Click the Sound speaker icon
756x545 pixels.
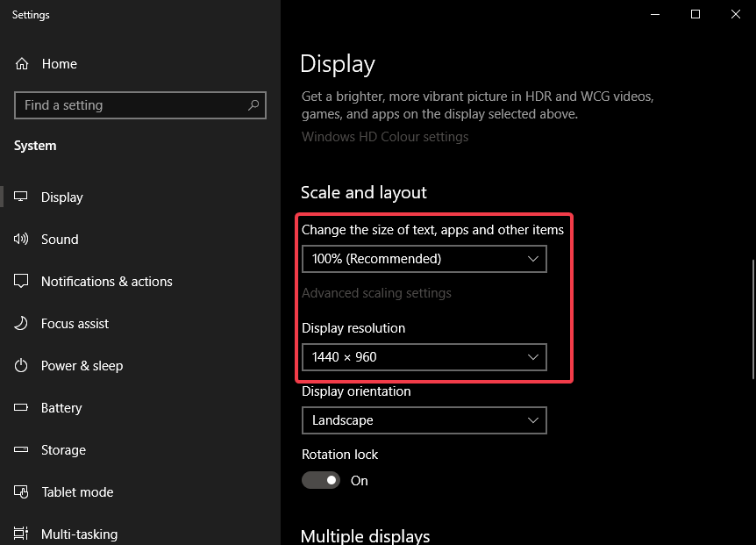pyautogui.click(x=22, y=240)
